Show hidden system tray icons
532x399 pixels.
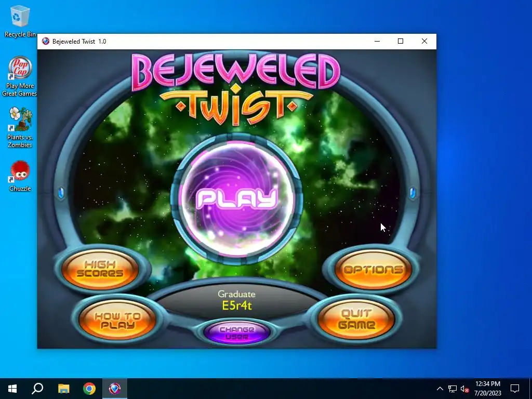pyautogui.click(x=440, y=389)
